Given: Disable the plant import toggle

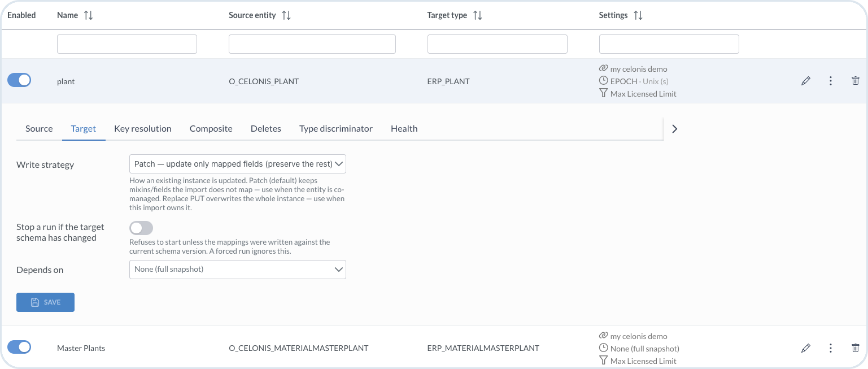Looking at the screenshot, I should click(19, 80).
